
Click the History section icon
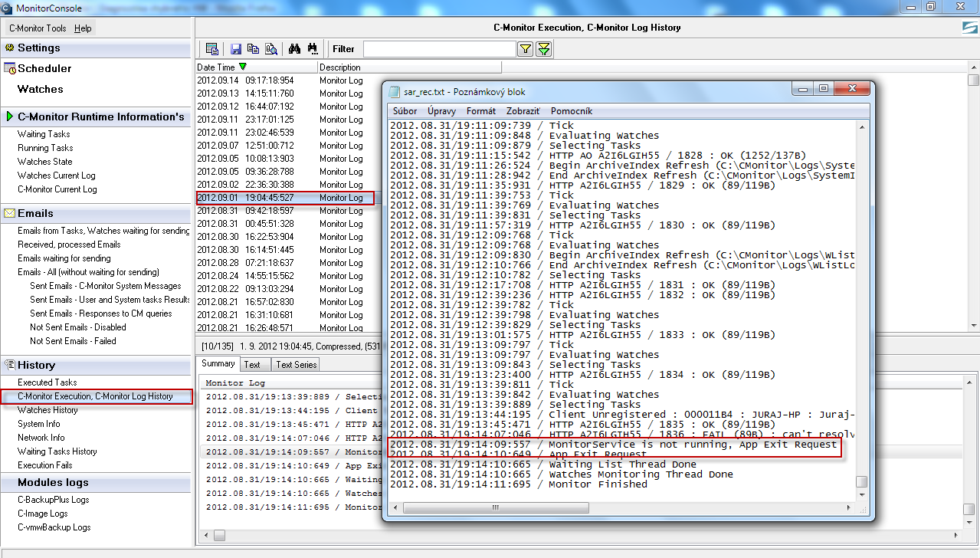pyautogui.click(x=11, y=366)
